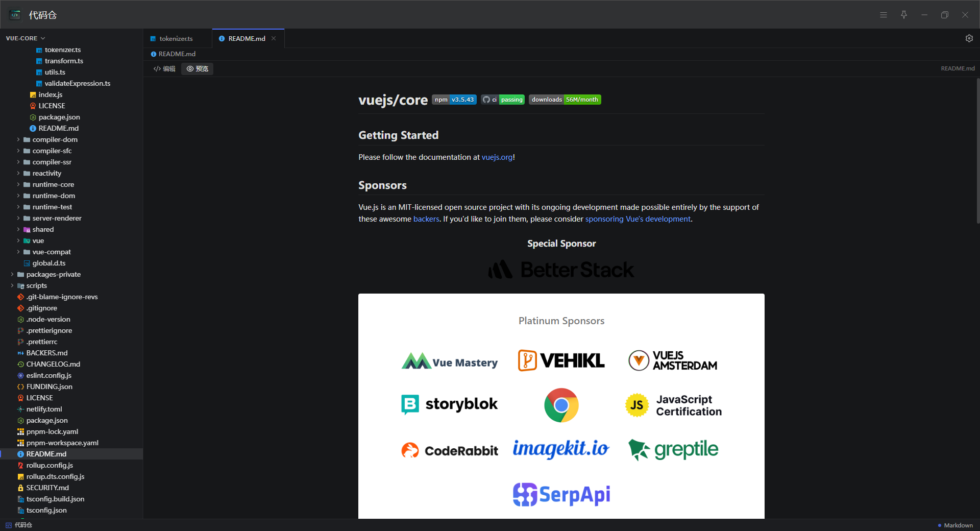
Task: Click the Markdown language indicator in status bar
Action: pos(955,525)
